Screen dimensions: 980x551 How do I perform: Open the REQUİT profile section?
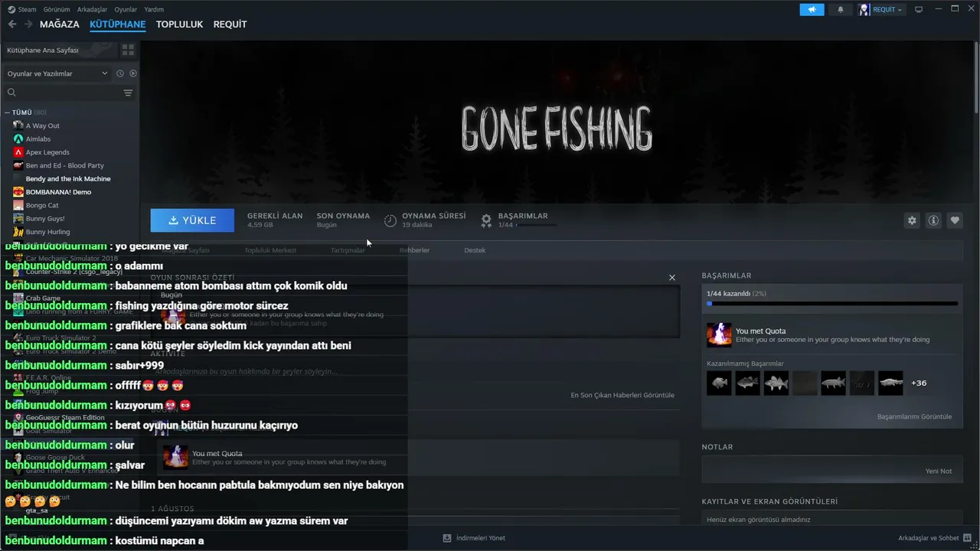coord(230,24)
